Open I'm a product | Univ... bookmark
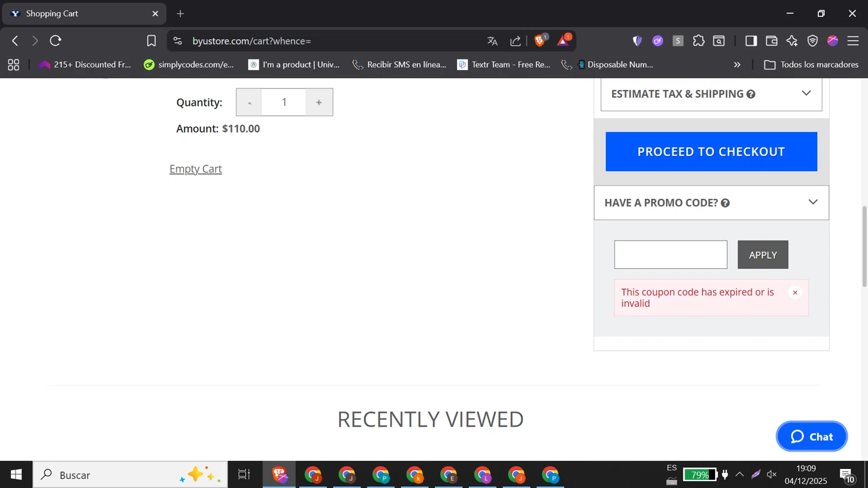Screen dimensions: 868x488 (x=294, y=65)
